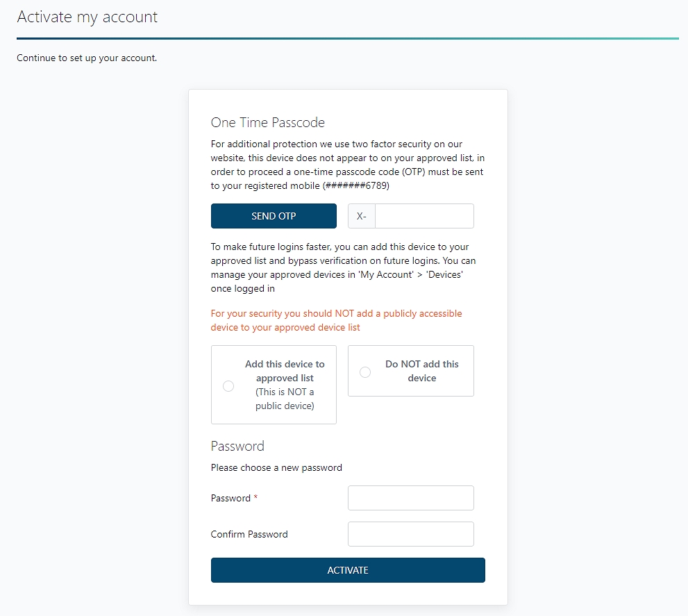Click the 'Password' section heading

click(237, 446)
